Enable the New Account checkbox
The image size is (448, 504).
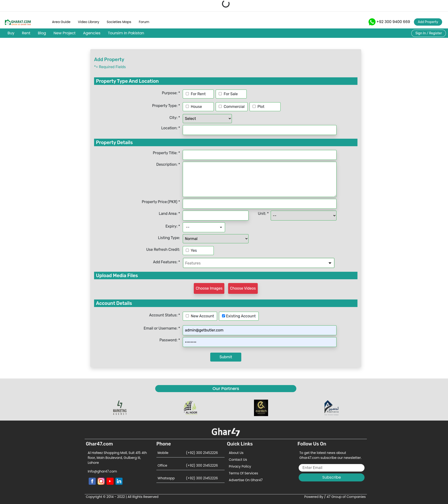coord(187,316)
